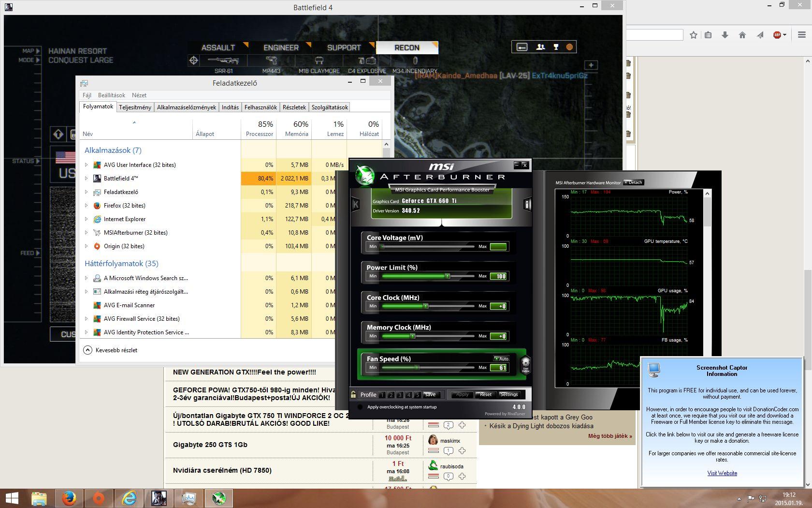Open Firefox from the taskbar
This screenshot has height=508, width=812.
coord(69,498)
